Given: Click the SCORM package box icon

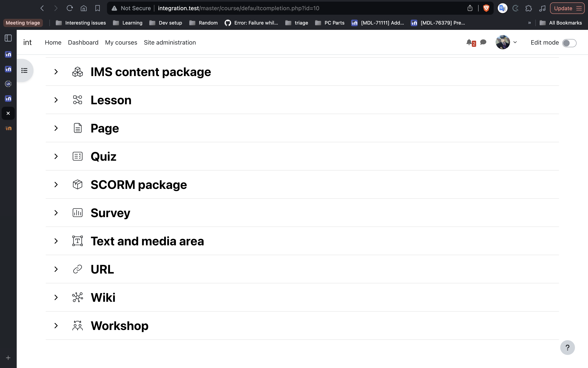Looking at the screenshot, I should click(78, 184).
